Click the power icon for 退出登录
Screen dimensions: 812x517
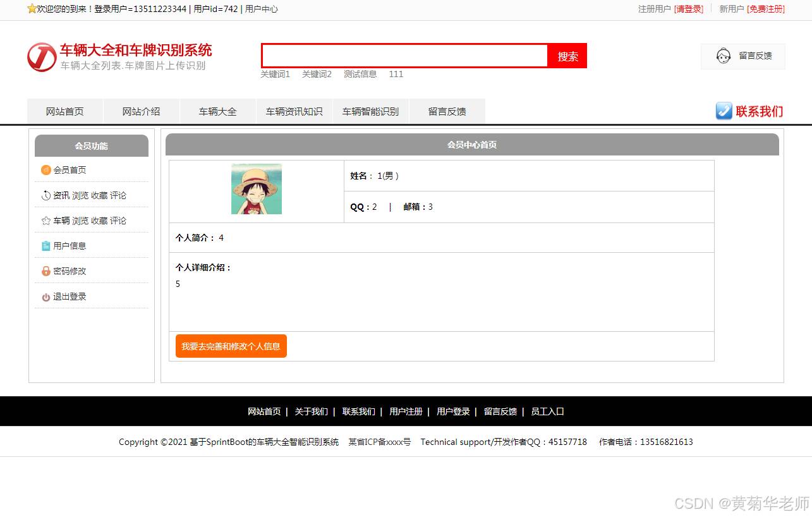pos(45,297)
